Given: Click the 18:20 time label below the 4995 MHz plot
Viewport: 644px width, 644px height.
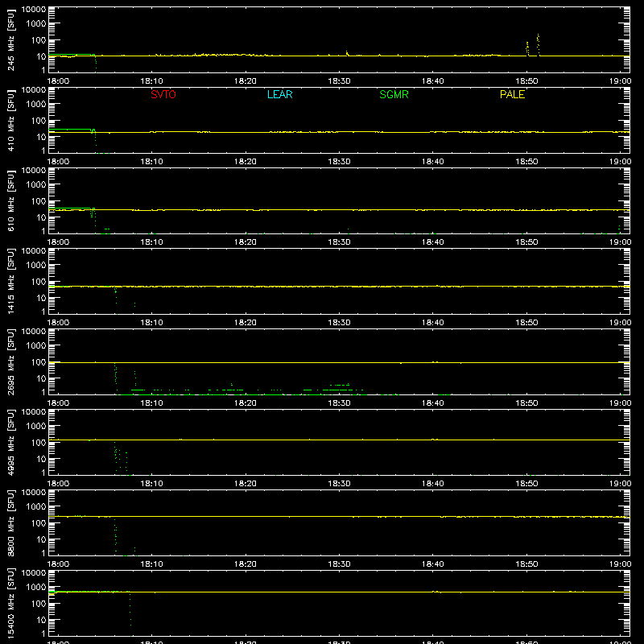Looking at the screenshot, I should pyautogui.click(x=246, y=484).
